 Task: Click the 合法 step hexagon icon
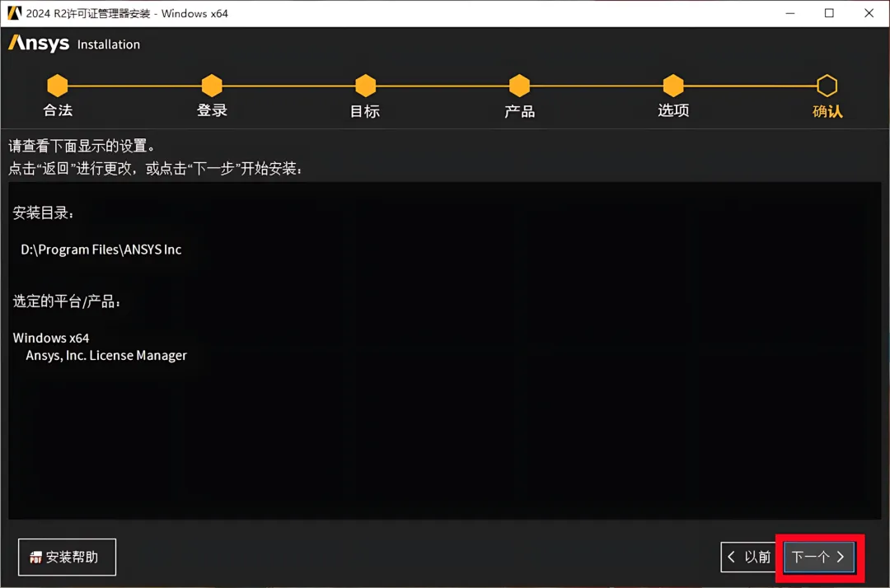pos(58,86)
